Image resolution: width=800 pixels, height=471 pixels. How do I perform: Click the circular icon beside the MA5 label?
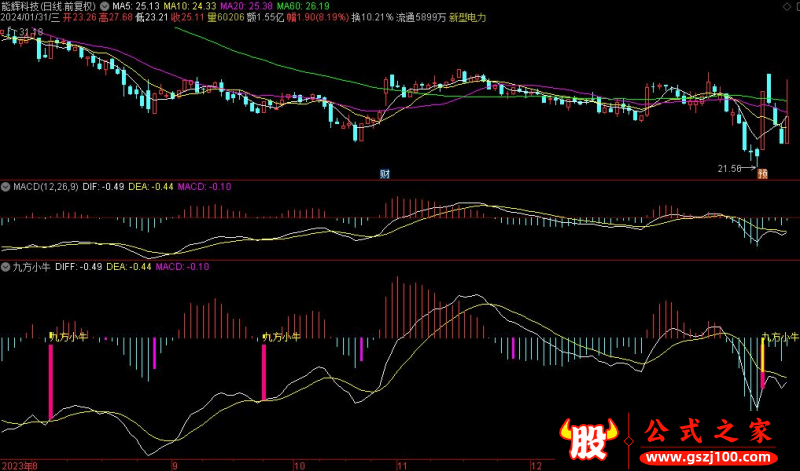[x=105, y=6]
